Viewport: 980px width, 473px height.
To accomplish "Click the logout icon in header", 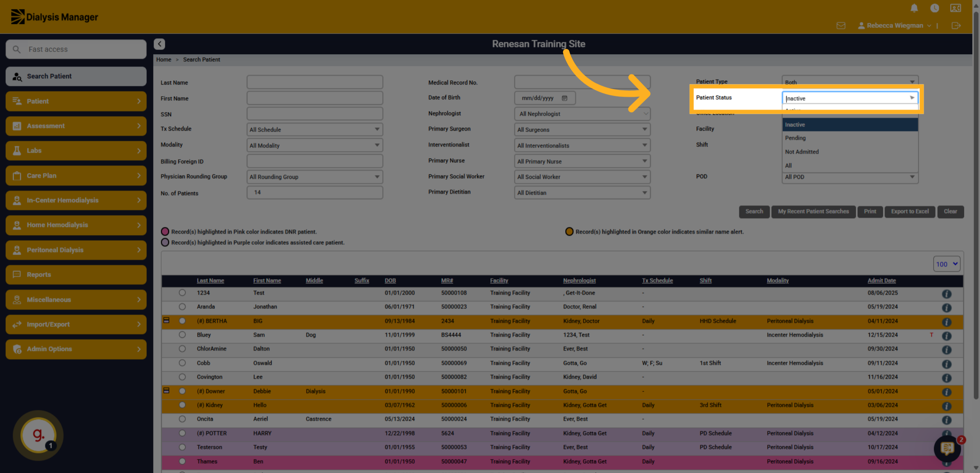I will [x=956, y=26].
